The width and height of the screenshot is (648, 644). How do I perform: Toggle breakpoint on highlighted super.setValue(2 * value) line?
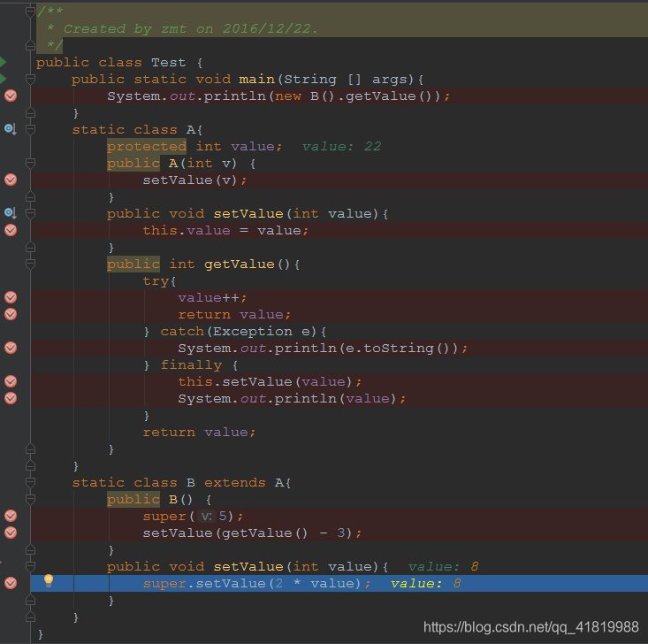(x=11, y=583)
